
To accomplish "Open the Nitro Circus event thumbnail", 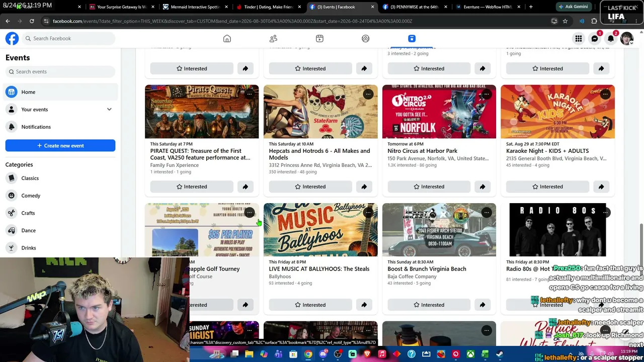I will pyautogui.click(x=439, y=112).
